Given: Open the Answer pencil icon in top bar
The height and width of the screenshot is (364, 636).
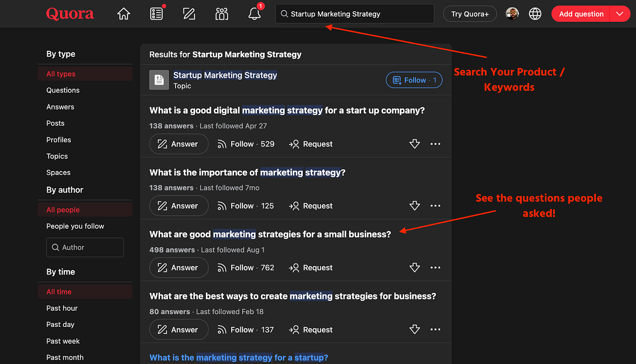Looking at the screenshot, I should click(x=189, y=14).
